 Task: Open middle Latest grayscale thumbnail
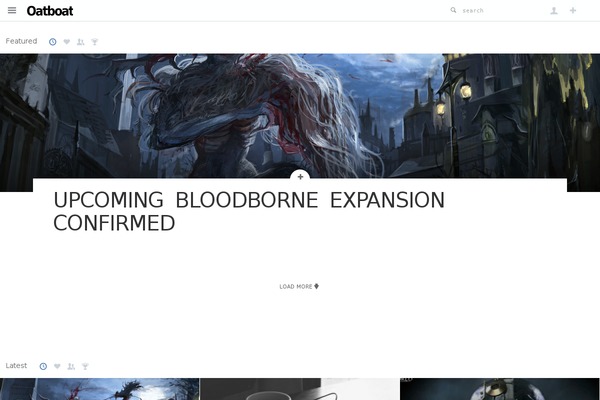coord(300,389)
